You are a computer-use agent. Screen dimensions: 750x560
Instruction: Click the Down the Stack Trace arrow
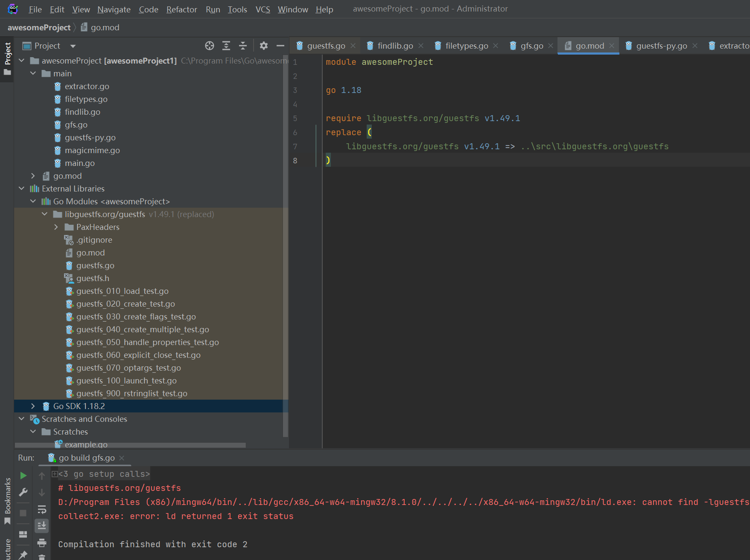coord(42,492)
